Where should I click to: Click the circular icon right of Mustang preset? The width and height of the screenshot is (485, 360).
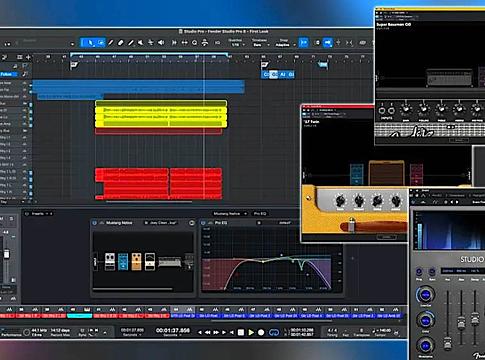(191, 223)
